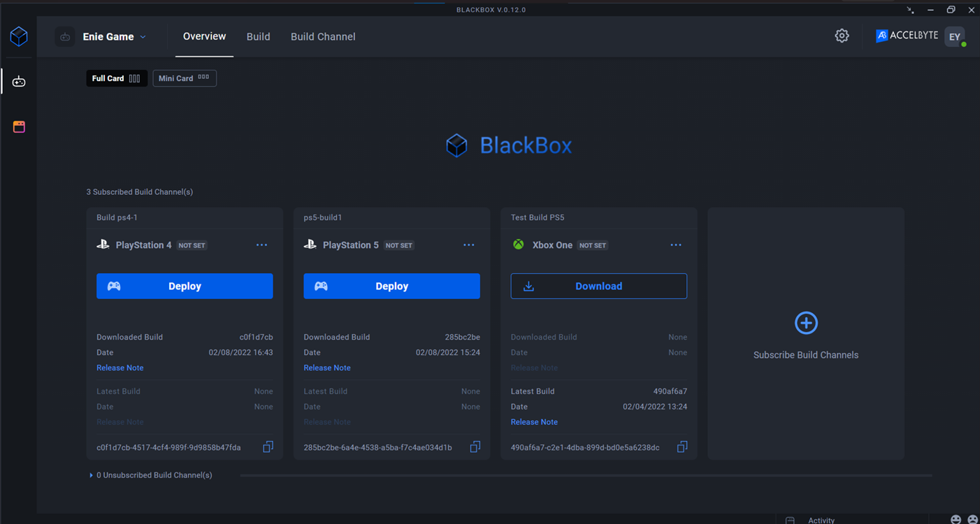Select the full ID 285bc2be-6a4e-4538-a5ba-f7c4ae034d1b
This screenshot has height=524, width=980.
(377, 447)
